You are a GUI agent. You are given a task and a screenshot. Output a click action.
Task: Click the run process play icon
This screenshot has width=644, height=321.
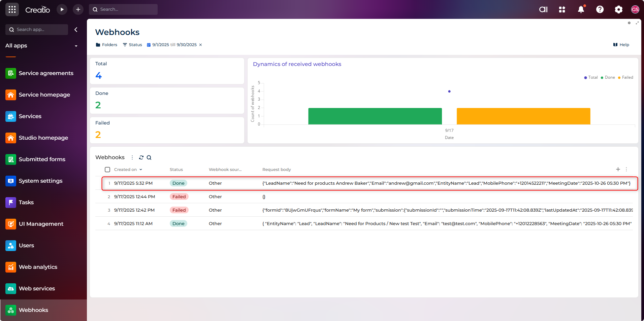click(62, 9)
